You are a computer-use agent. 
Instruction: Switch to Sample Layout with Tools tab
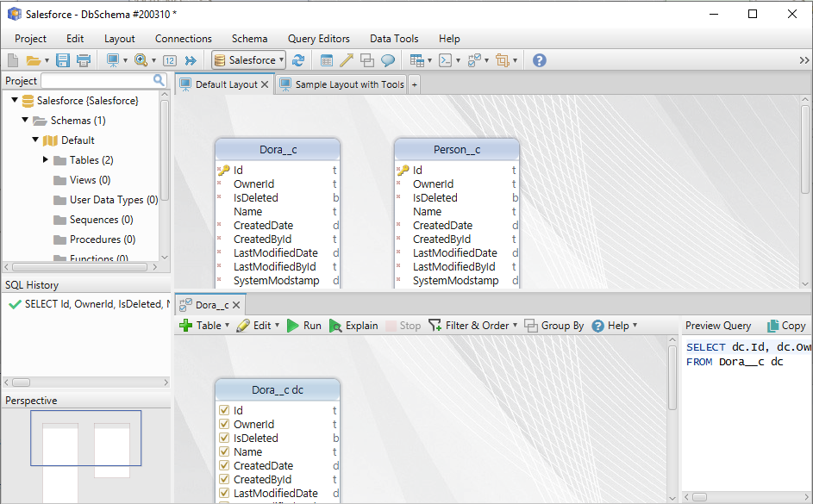click(341, 84)
